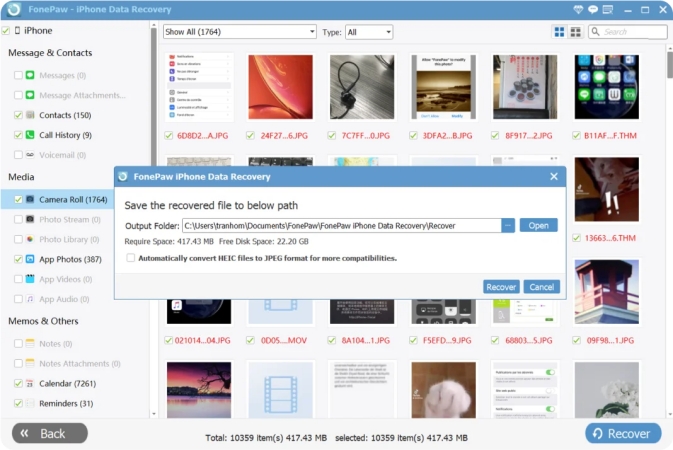Toggle the 0D05....MOV file checkbox
The width and height of the screenshot is (673, 450).
pos(250,341)
